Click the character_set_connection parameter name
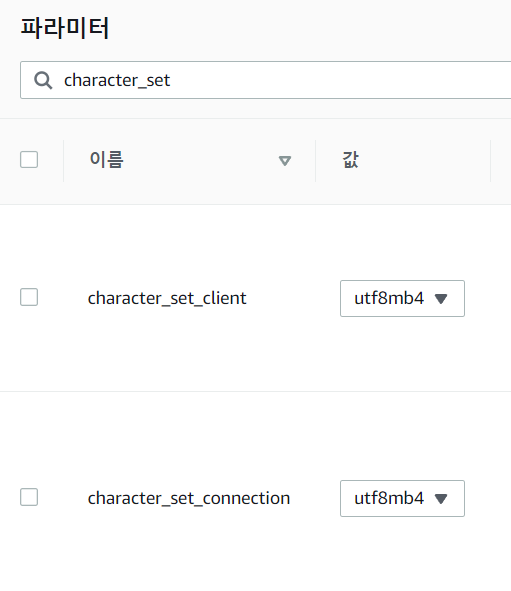The height and width of the screenshot is (591, 511). click(x=189, y=498)
